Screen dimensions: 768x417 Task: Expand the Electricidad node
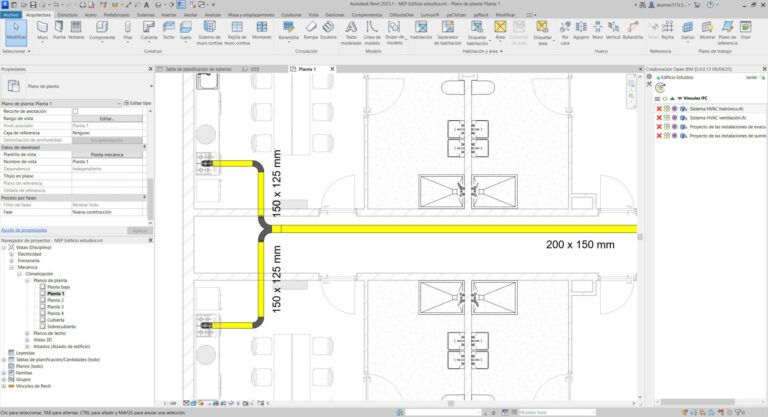click(x=11, y=254)
